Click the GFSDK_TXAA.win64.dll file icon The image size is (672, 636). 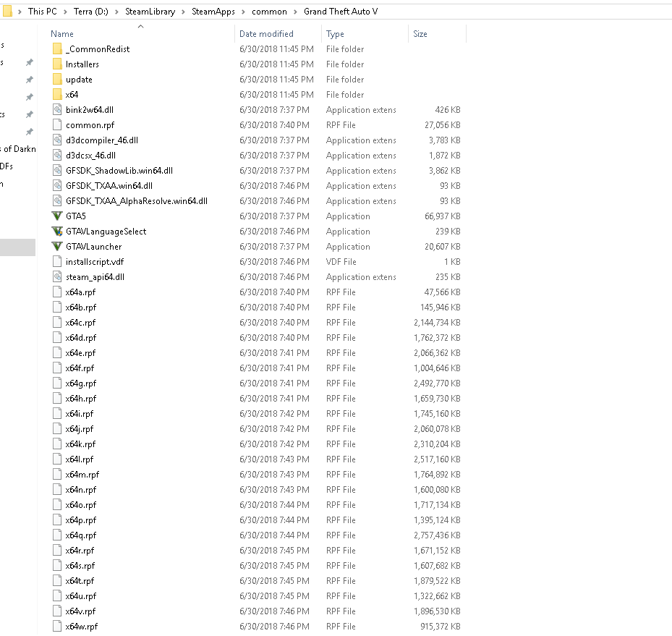pos(57,186)
